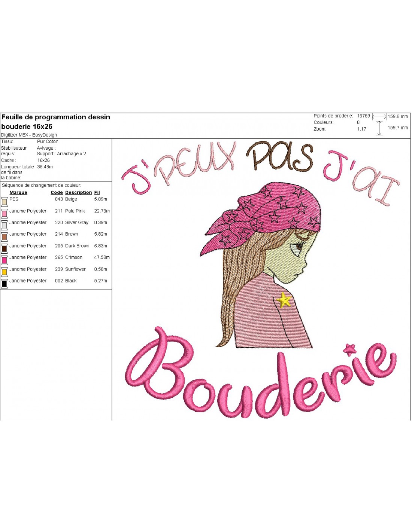The width and height of the screenshot is (412, 532).
Task: Click 'Digitizer MBX - EasyDesign' text
Action: 29,135
